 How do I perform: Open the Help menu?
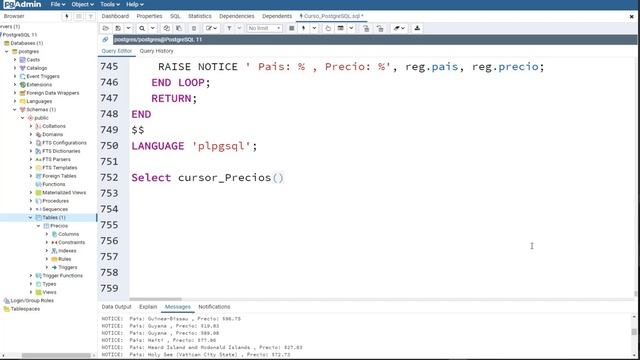(x=134, y=4)
